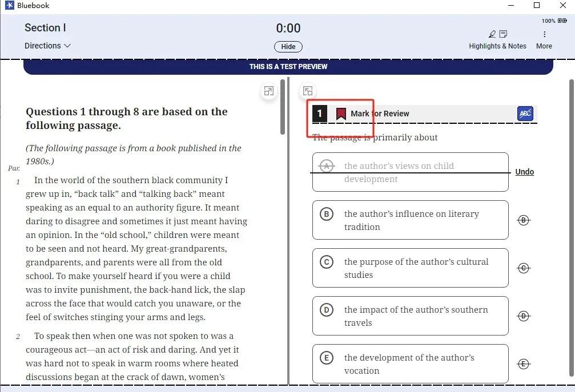Image resolution: width=575 pixels, height=392 pixels.
Task: Cross out answer choice C
Action: [523, 268]
